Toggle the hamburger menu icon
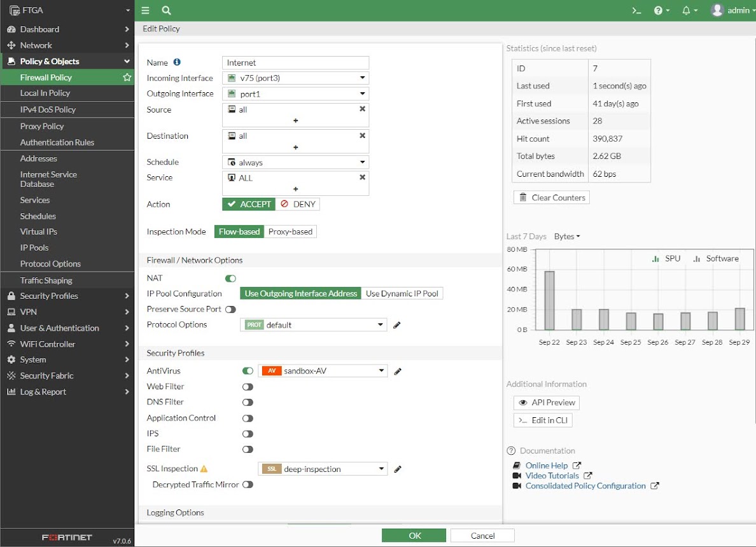Image resolution: width=756 pixels, height=547 pixels. pyautogui.click(x=145, y=11)
